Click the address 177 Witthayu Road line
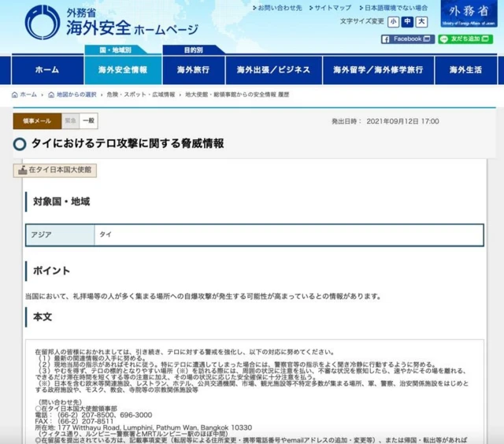504x444 pixels. tap(143, 427)
